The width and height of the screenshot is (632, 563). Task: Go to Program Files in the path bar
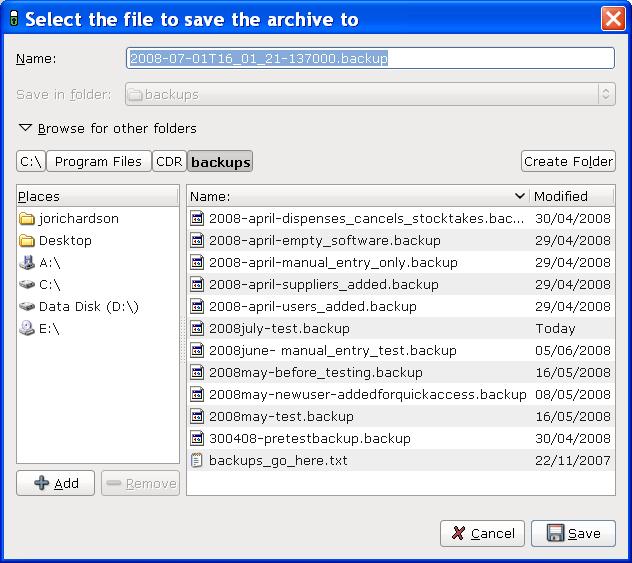tap(99, 162)
